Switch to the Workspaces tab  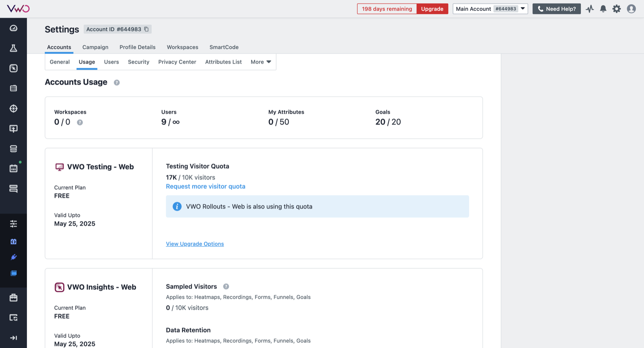click(183, 47)
